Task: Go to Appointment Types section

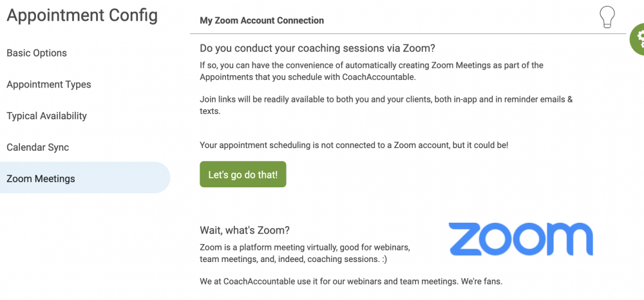Action: [x=49, y=84]
